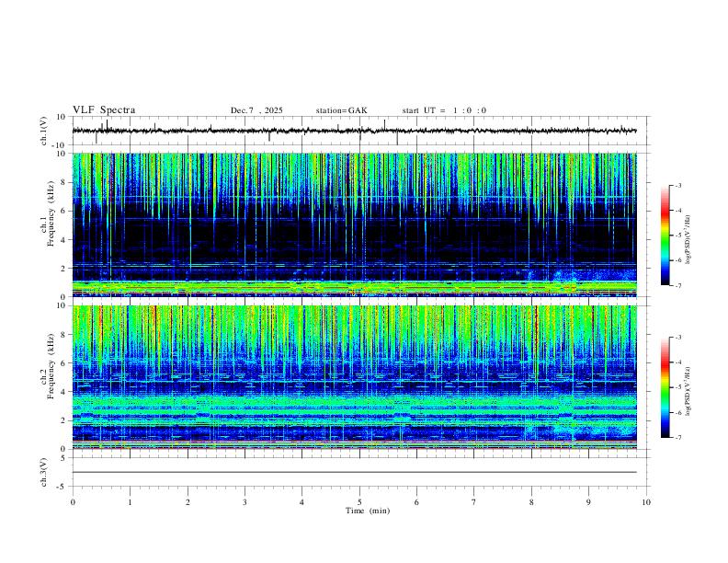This screenshot has height=563, width=728.
Task: Click the "8" kHz tick on the ch.1 spectrogram axis
Action: pyautogui.click(x=64, y=182)
